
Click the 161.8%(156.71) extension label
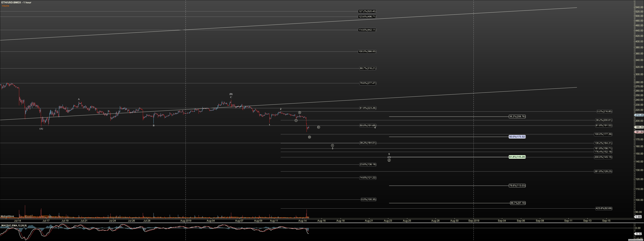603,149
